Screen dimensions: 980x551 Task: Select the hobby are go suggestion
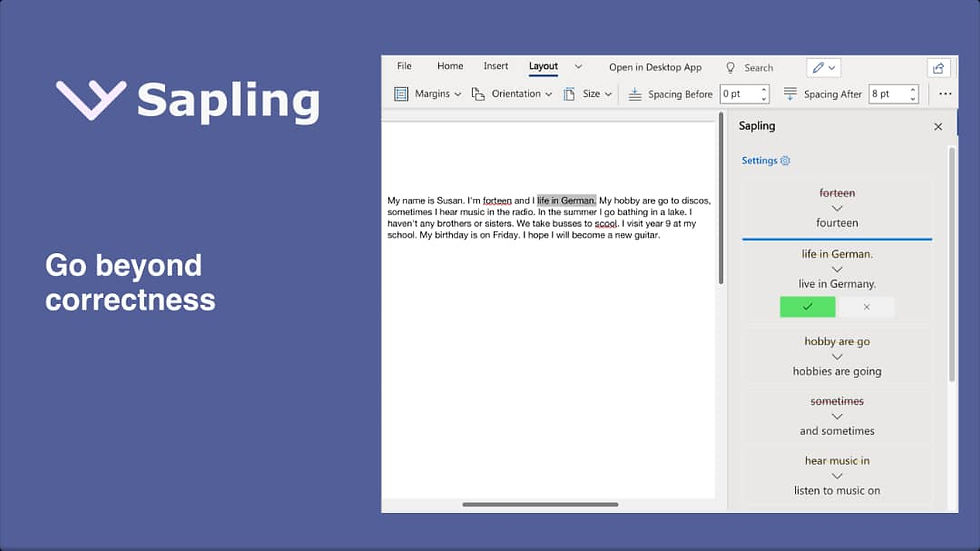click(837, 356)
